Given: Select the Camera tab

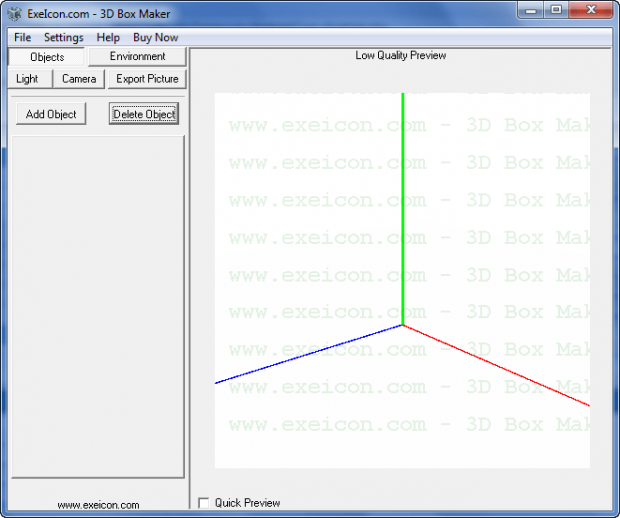Looking at the screenshot, I should click(79, 79).
